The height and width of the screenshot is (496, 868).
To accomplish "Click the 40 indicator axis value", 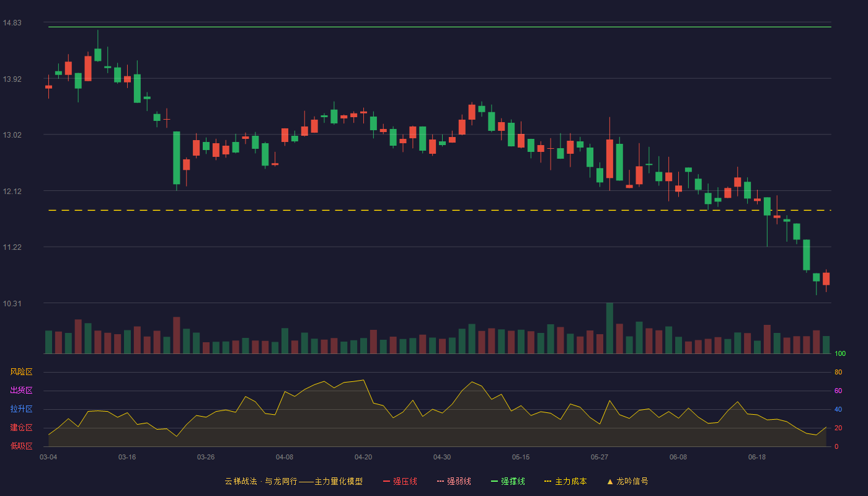I will tap(838, 409).
